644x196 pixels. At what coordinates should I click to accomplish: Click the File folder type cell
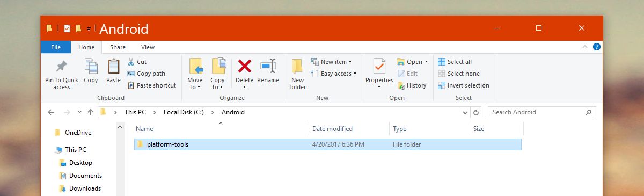(407, 144)
